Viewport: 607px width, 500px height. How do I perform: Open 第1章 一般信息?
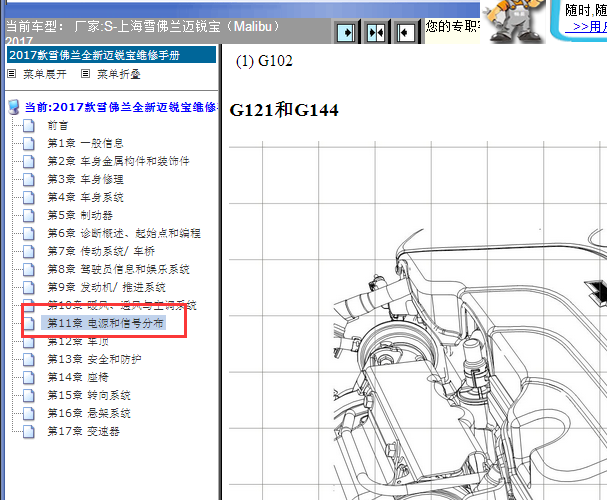[85, 143]
